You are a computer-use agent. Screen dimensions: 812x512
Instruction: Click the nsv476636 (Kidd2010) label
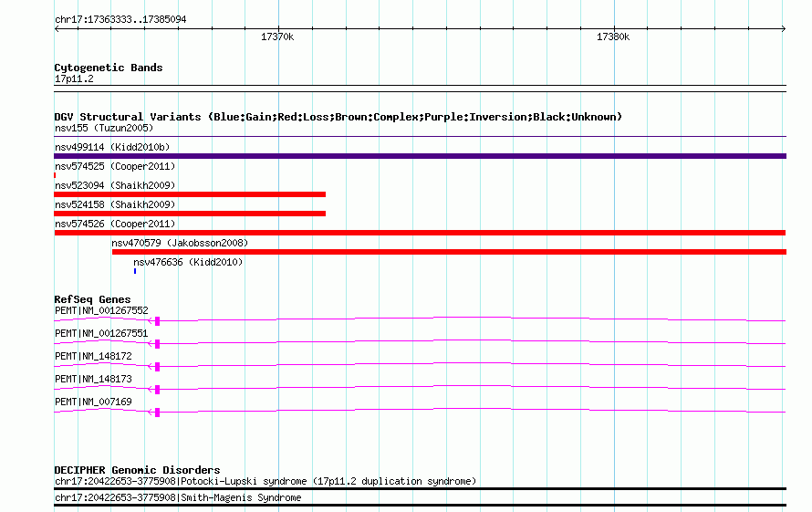click(188, 262)
